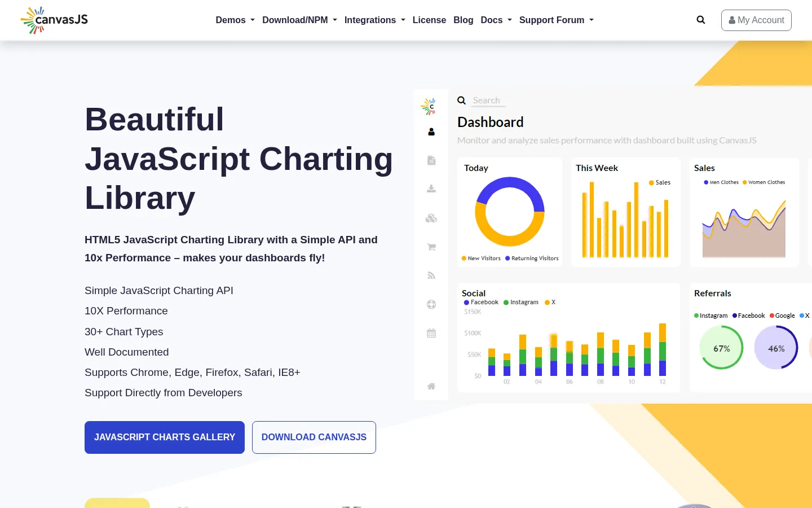Open the Integrations dropdown
This screenshot has width=812, height=508.
point(374,20)
